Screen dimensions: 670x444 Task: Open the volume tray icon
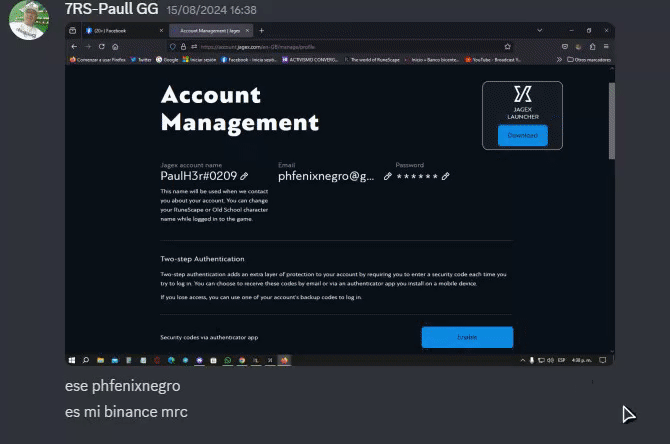[550, 360]
